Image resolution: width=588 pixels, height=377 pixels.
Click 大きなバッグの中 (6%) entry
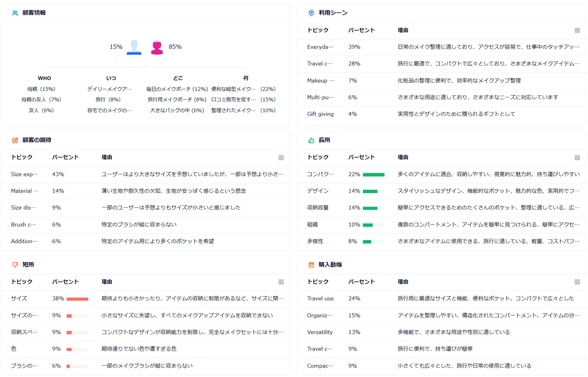point(177,110)
